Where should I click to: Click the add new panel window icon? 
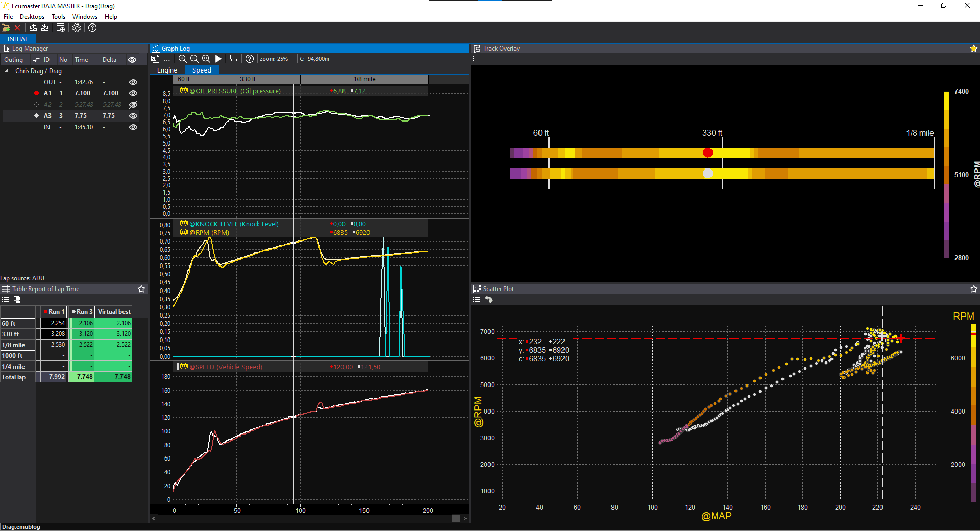tap(61, 28)
